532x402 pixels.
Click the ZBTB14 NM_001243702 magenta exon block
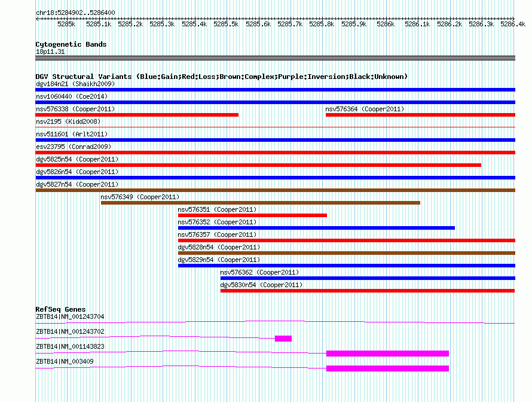283,339
